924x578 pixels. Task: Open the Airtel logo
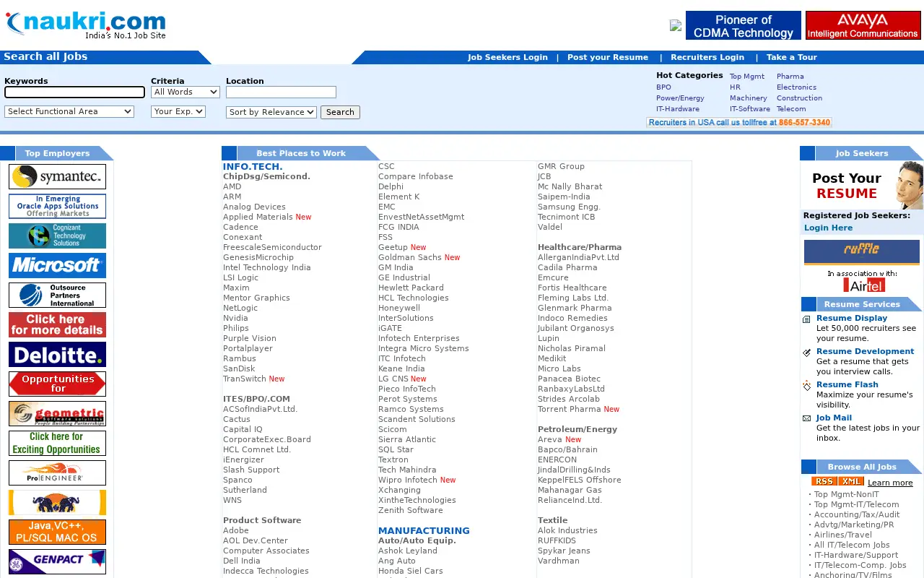(x=864, y=285)
